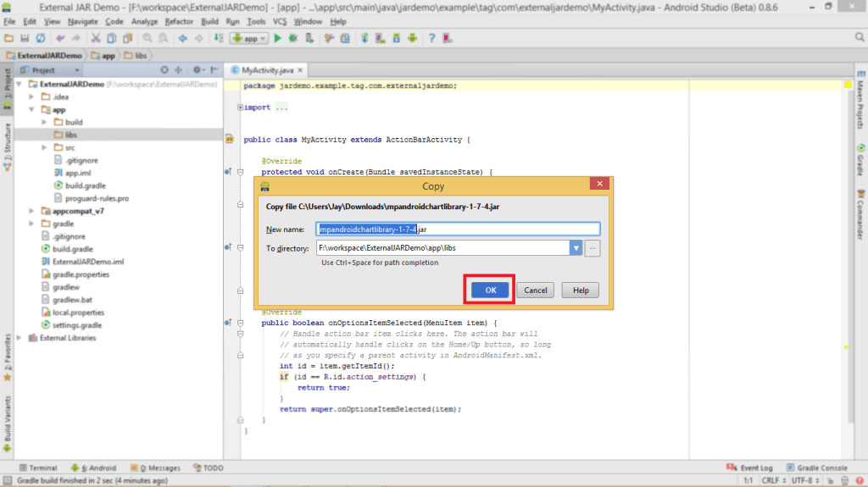
Task: Collapse the ExternalJARDemo root node
Action: click(x=19, y=84)
